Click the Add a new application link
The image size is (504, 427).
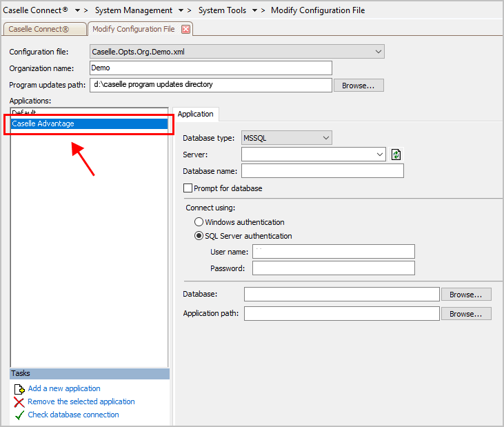64,389
